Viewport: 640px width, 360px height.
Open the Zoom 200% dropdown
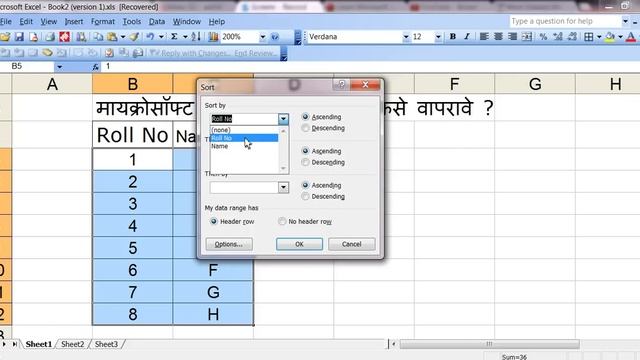click(x=263, y=37)
